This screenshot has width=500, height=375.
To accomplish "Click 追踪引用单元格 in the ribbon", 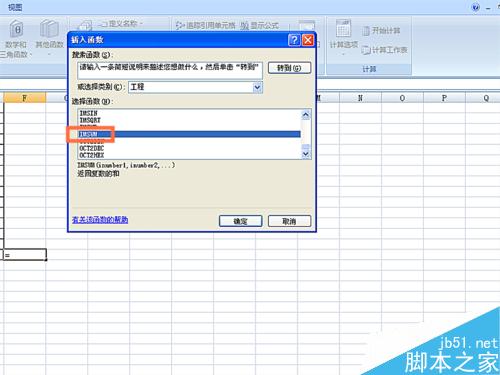I will point(206,25).
